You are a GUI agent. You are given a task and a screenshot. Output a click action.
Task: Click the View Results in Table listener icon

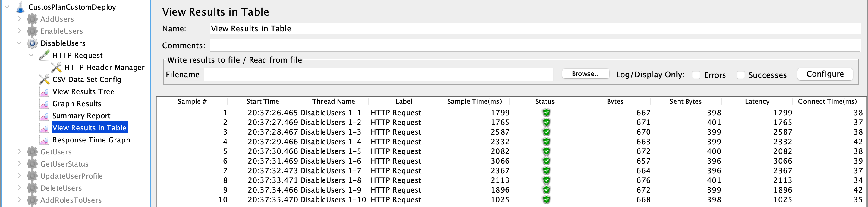pos(44,128)
